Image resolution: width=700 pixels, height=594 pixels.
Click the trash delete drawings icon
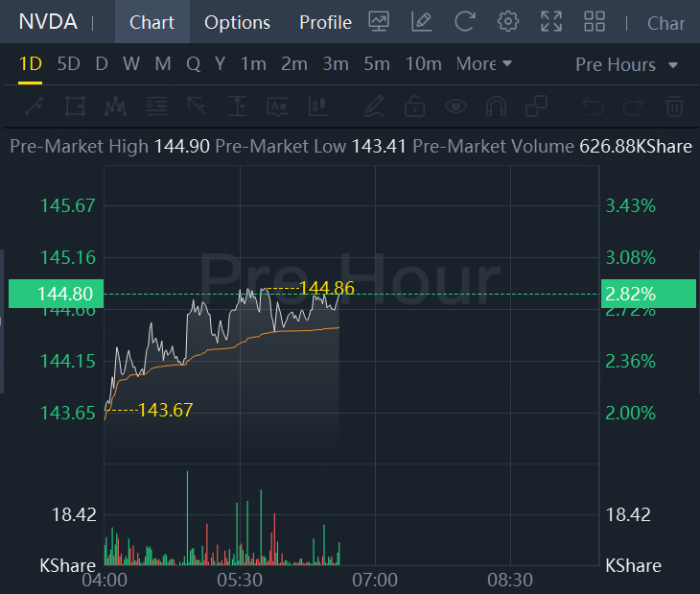coord(674,105)
